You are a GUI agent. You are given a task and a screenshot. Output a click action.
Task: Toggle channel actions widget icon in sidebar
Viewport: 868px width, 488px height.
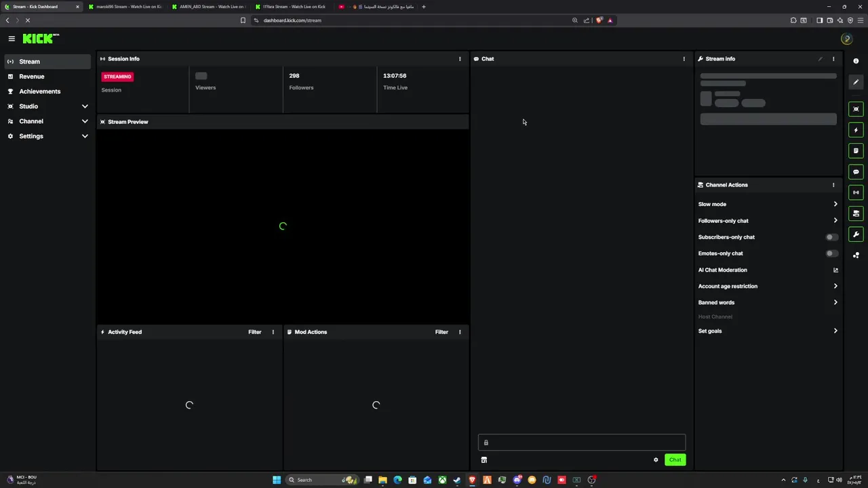(856, 213)
